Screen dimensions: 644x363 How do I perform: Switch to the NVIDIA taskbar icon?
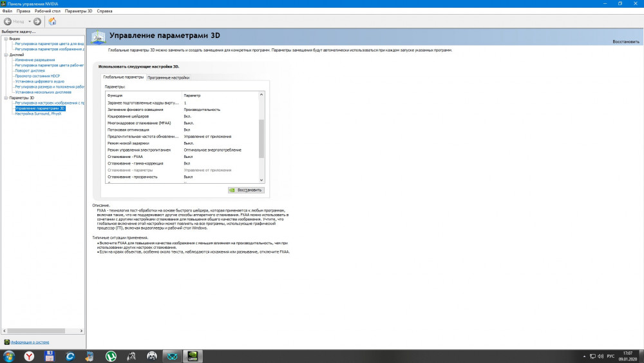tap(193, 356)
